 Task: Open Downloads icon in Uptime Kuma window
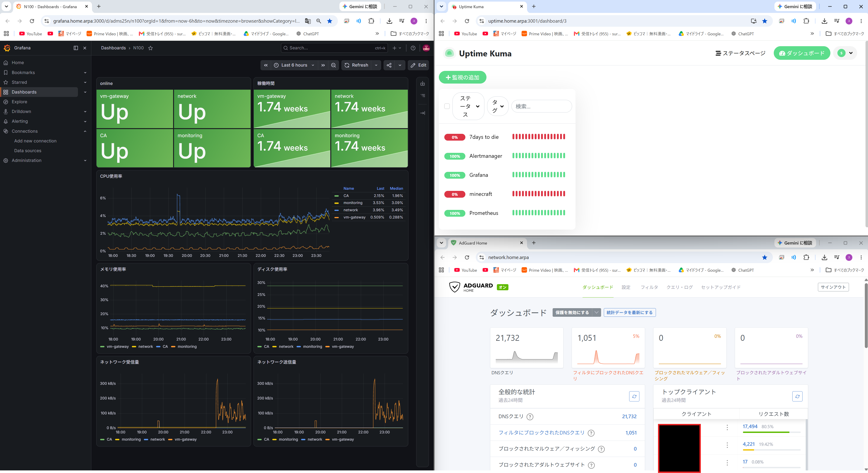tap(824, 21)
